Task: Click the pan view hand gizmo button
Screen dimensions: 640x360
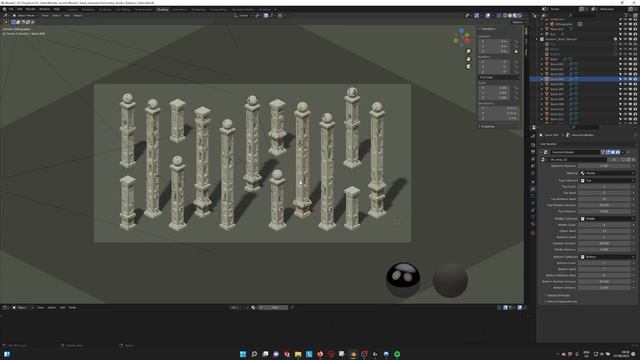Action: click(469, 59)
